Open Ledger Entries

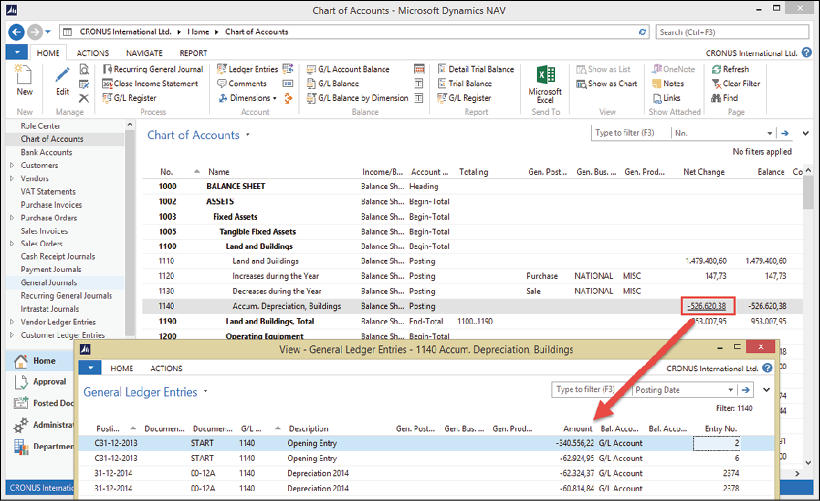coord(247,69)
